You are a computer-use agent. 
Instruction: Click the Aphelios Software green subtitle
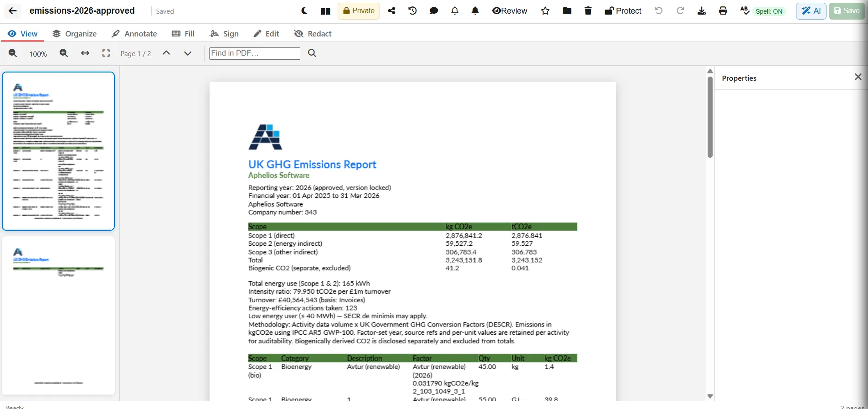279,176
